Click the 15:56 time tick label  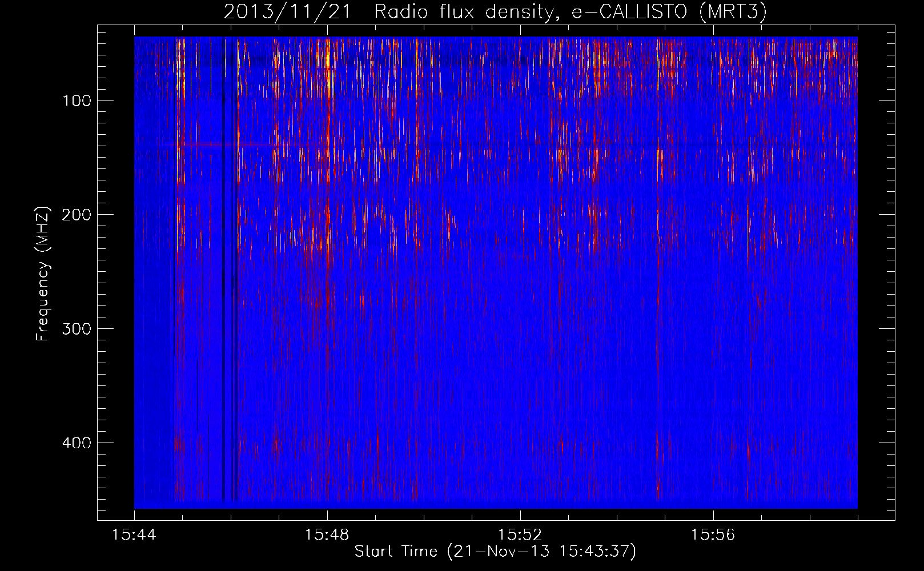(x=713, y=535)
